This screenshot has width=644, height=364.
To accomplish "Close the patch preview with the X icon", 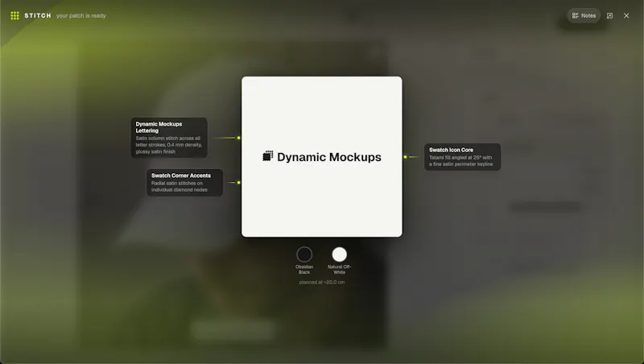I will (x=626, y=15).
